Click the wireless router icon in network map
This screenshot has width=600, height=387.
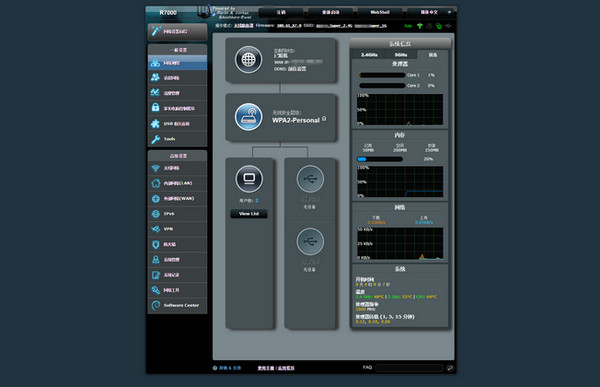tap(249, 117)
